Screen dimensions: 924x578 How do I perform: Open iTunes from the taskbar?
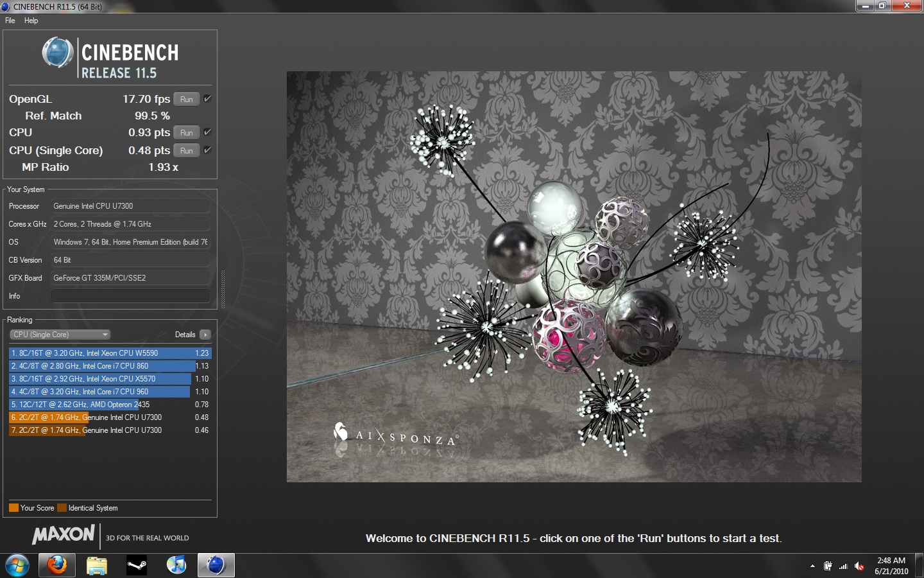(x=176, y=566)
